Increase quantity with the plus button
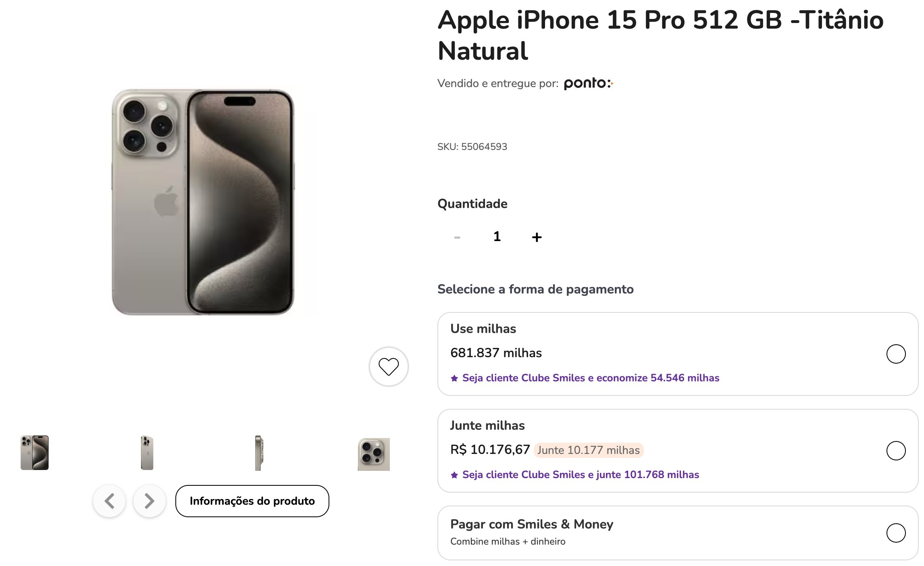 click(x=537, y=237)
